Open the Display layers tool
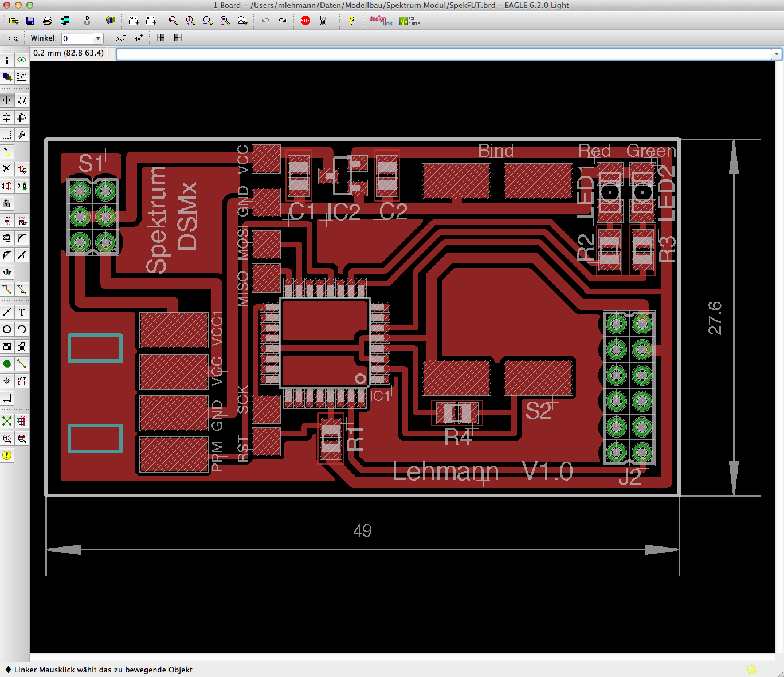This screenshot has width=784, height=677. point(6,77)
